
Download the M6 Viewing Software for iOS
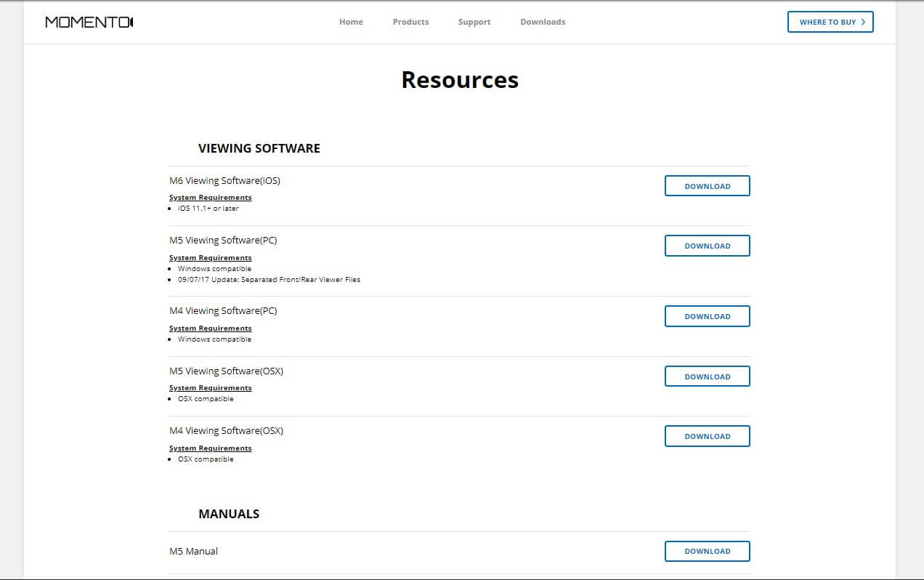point(707,185)
